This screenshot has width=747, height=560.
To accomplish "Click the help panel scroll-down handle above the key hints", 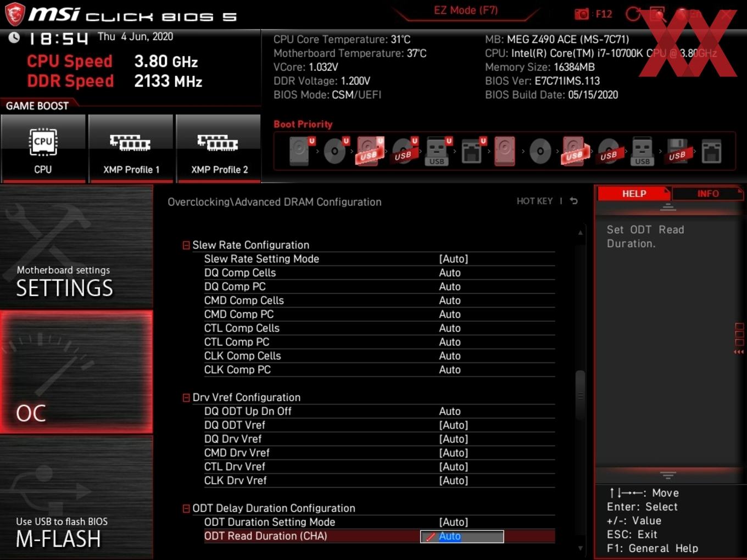I will [668, 475].
